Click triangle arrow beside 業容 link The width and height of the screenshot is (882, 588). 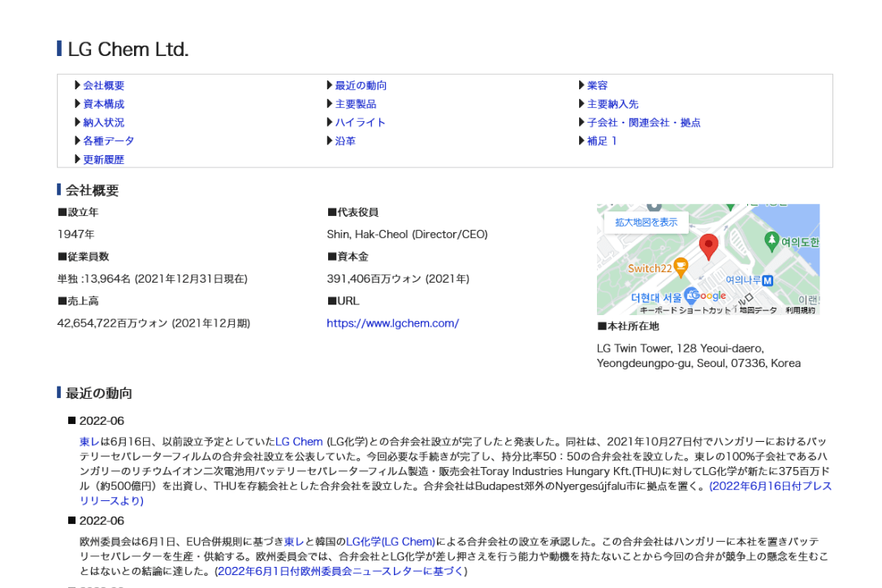coord(582,85)
